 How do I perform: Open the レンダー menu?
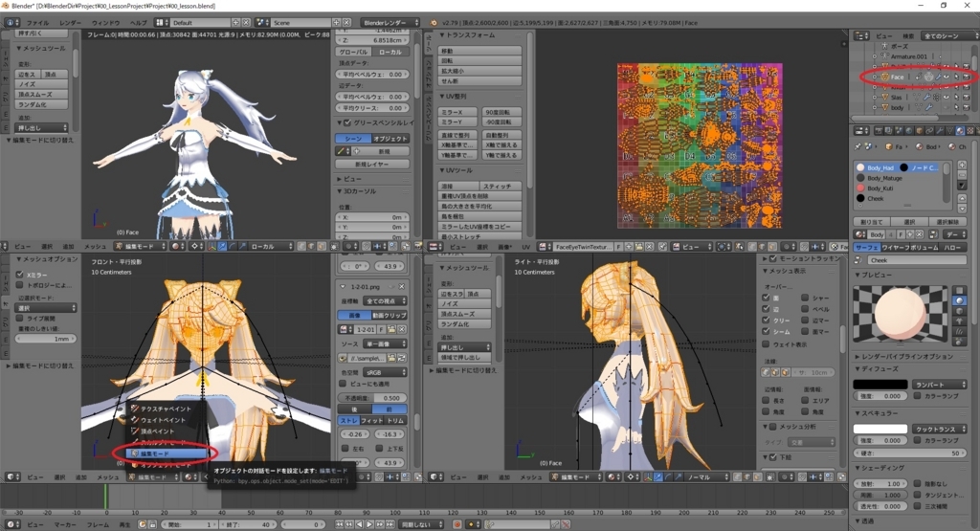71,23
